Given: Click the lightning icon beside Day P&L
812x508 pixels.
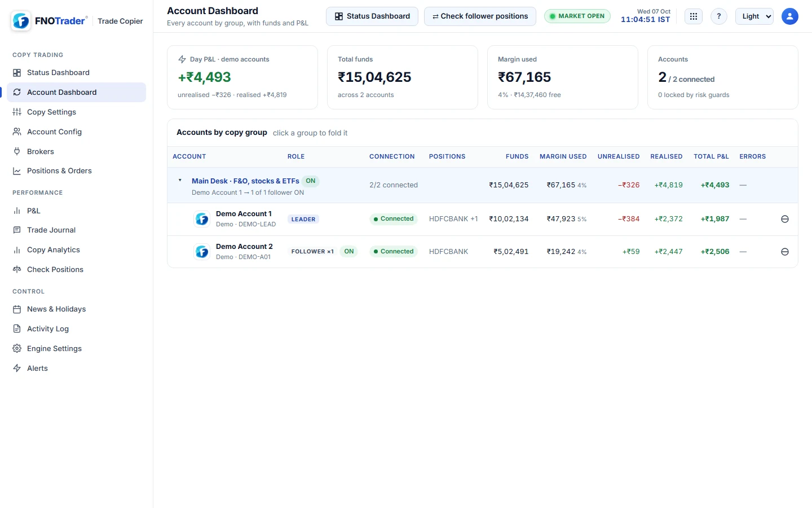Looking at the screenshot, I should coord(182,59).
